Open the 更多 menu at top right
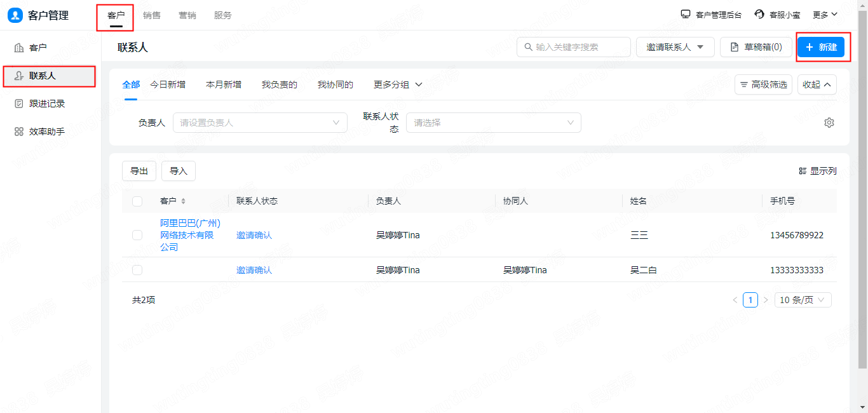 (x=825, y=15)
